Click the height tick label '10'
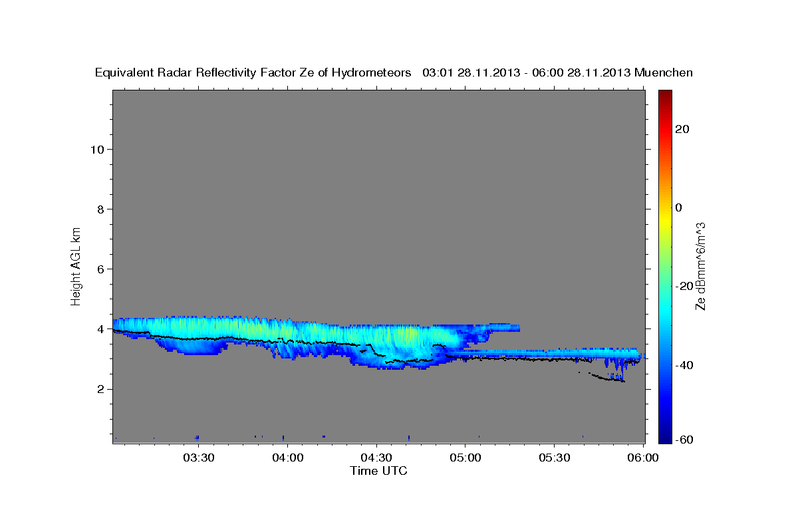This screenshot has height=532, width=798. 97,149
